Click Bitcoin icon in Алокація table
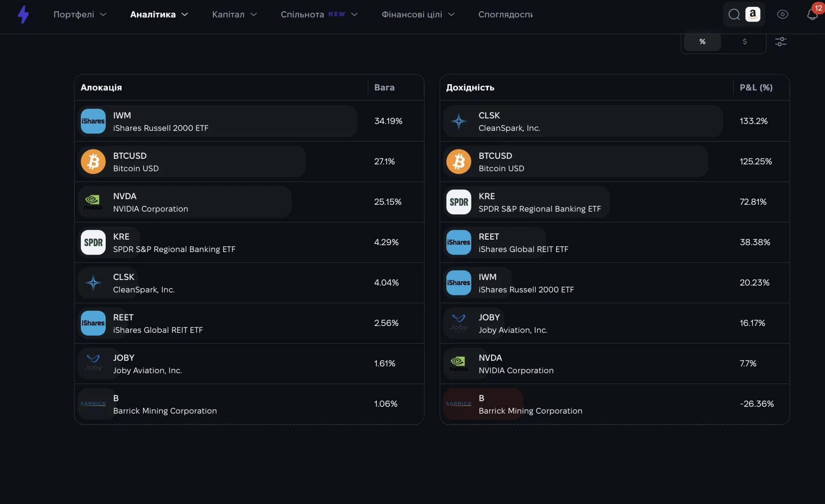The image size is (825, 504). 93,161
